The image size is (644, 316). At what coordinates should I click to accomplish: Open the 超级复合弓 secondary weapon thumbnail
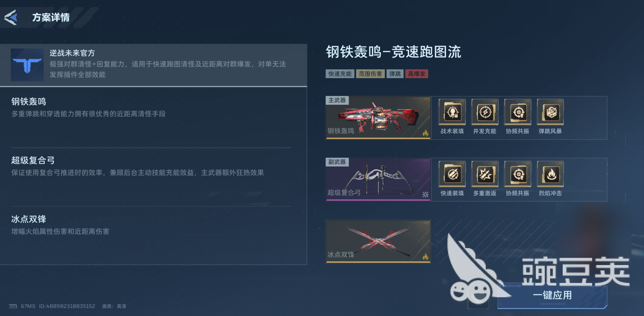[x=378, y=180]
